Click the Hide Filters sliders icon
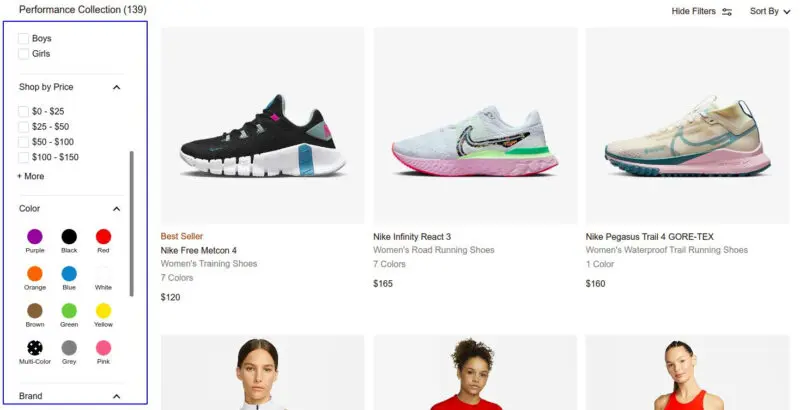Image resolution: width=800 pixels, height=410 pixels. pos(727,11)
